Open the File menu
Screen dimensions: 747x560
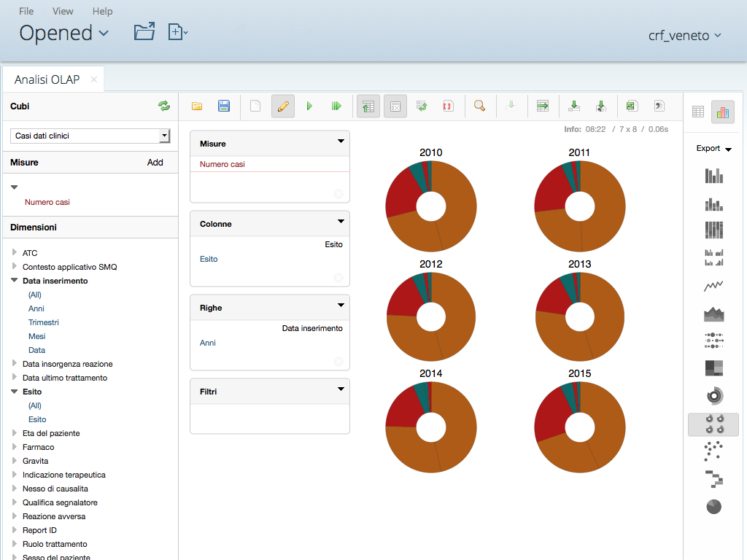(26, 11)
